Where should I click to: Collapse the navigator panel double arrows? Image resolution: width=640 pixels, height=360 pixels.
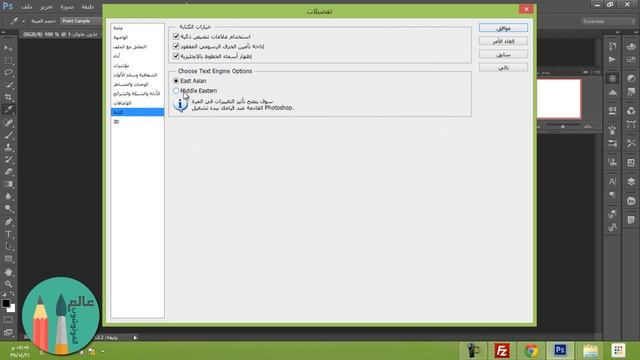[x=586, y=72]
